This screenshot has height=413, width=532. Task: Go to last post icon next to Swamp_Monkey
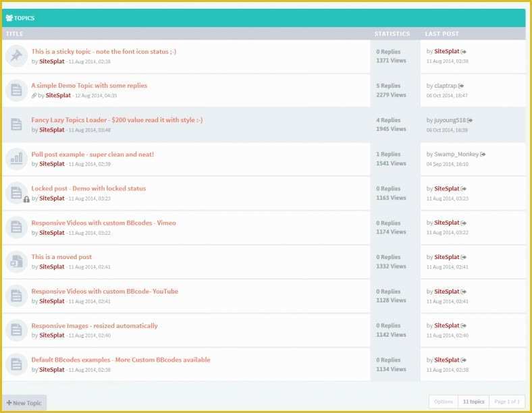click(x=483, y=155)
